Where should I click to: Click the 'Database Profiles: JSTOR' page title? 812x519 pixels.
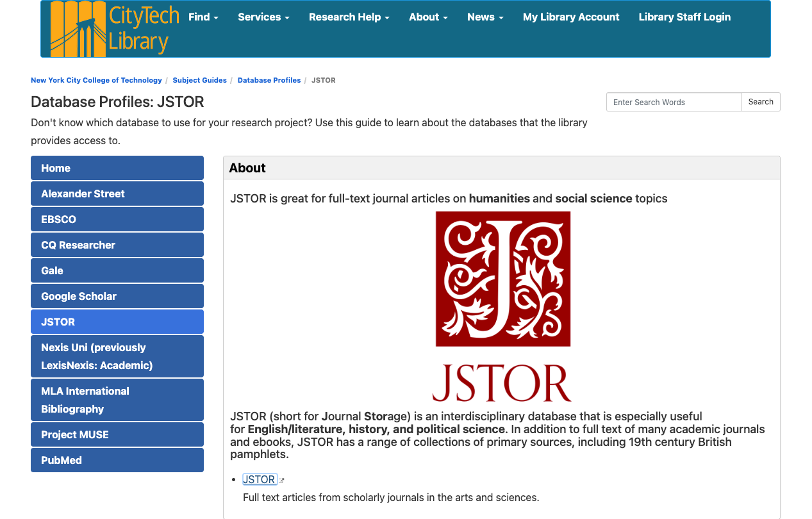(117, 102)
